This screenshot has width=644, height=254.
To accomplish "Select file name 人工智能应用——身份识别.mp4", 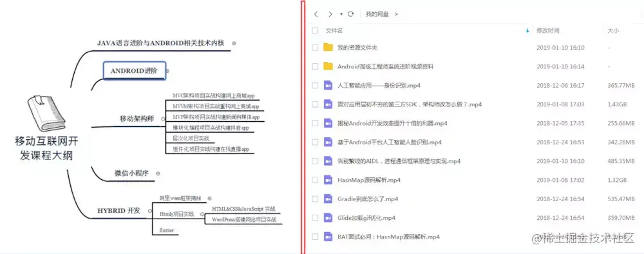I will 379,86.
